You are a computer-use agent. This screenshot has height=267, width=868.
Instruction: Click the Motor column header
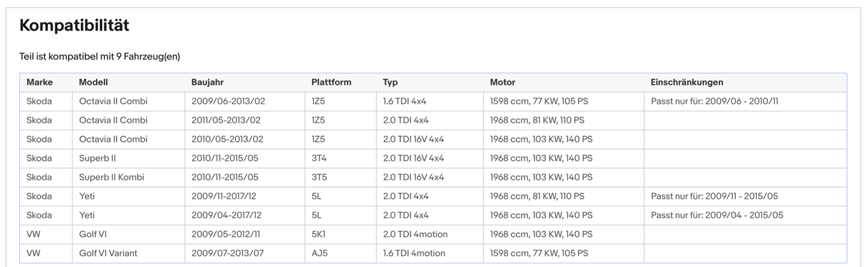click(x=502, y=82)
